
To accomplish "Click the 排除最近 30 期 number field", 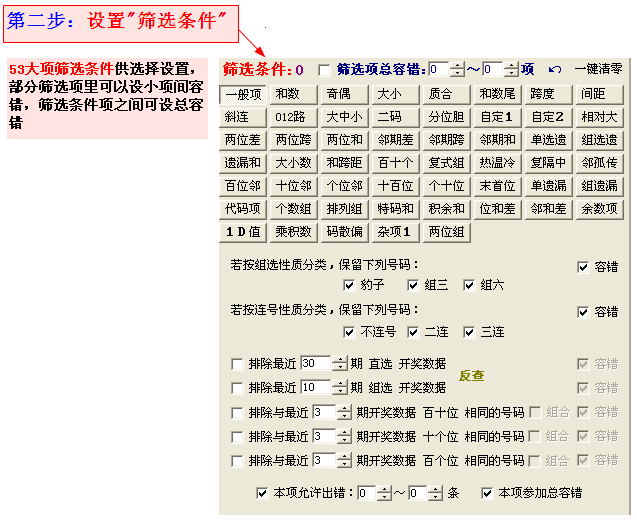I will coord(314,364).
